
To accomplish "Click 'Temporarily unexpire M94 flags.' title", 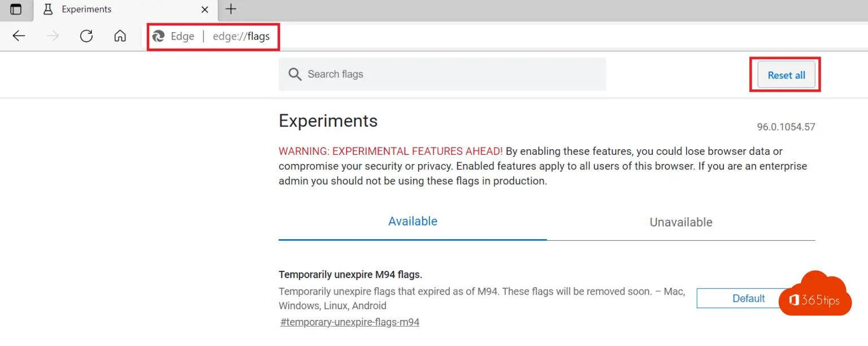I will point(350,274).
